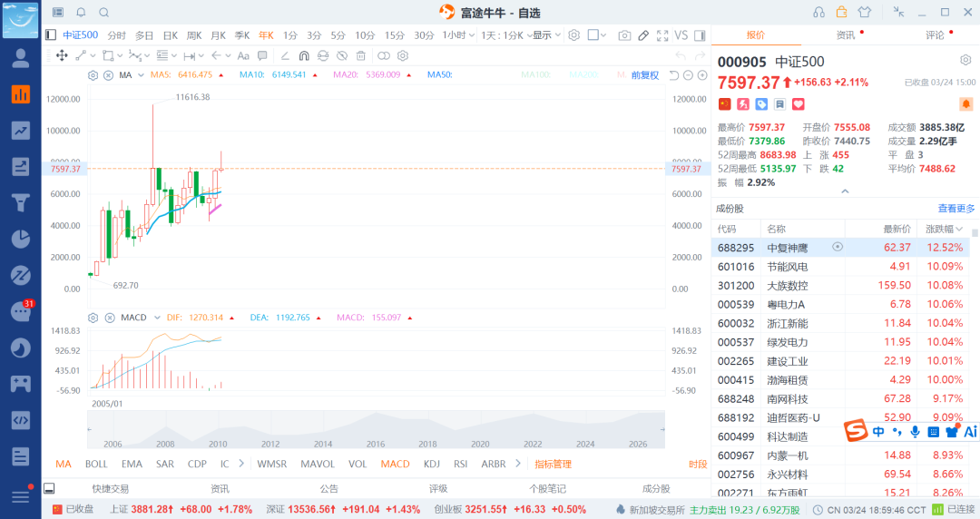Open the skin theme shirt icon
980x519 pixels.
(x=865, y=12)
